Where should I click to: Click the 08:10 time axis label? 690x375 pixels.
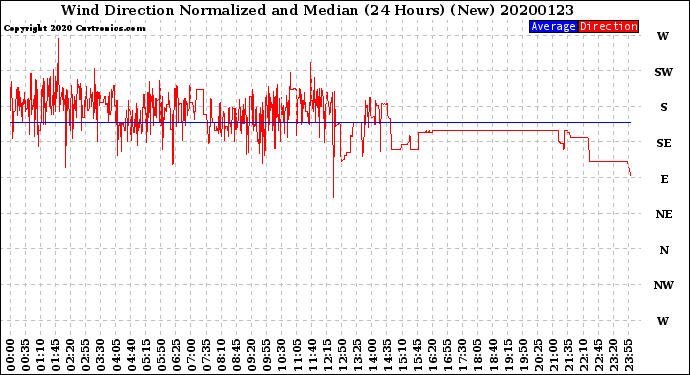pyautogui.click(x=221, y=355)
